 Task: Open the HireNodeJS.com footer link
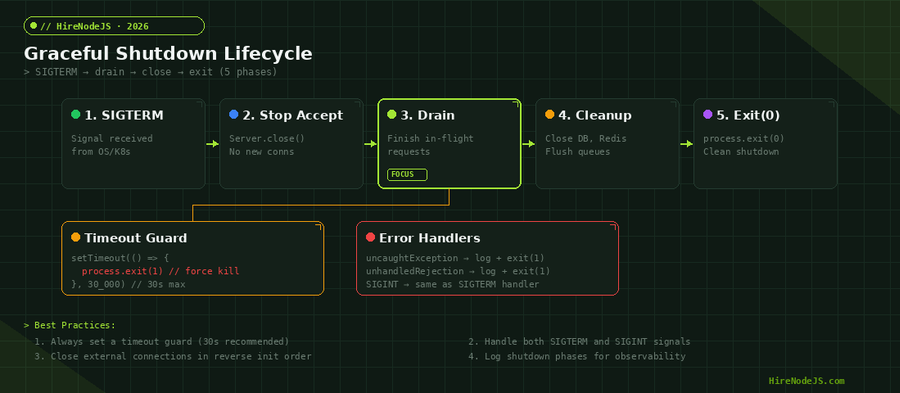(x=806, y=381)
